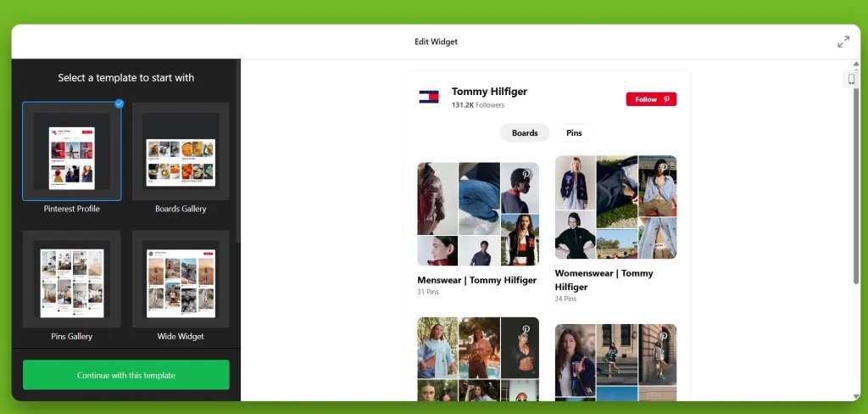This screenshot has height=414, width=868.
Task: Click the red Follow button
Action: click(651, 99)
